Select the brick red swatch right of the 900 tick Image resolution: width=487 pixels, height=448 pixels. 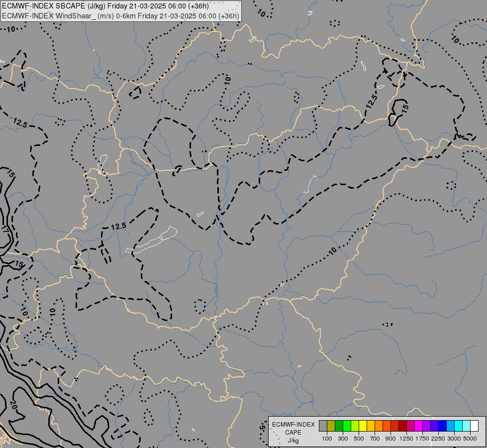(395, 426)
